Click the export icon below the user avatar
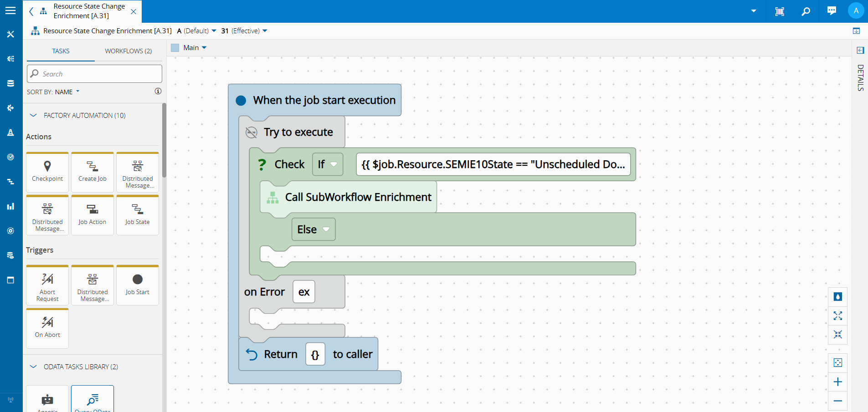This screenshot has height=412, width=868. point(857,31)
